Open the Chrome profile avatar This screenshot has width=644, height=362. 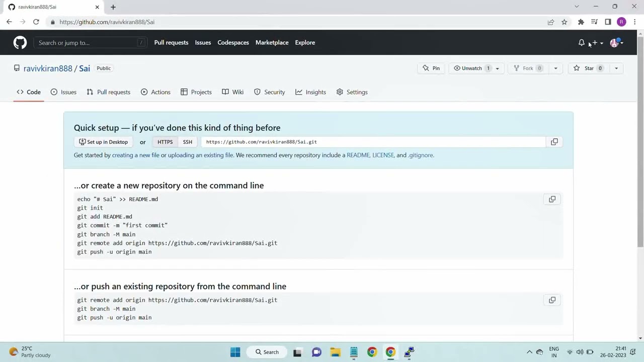621,22
